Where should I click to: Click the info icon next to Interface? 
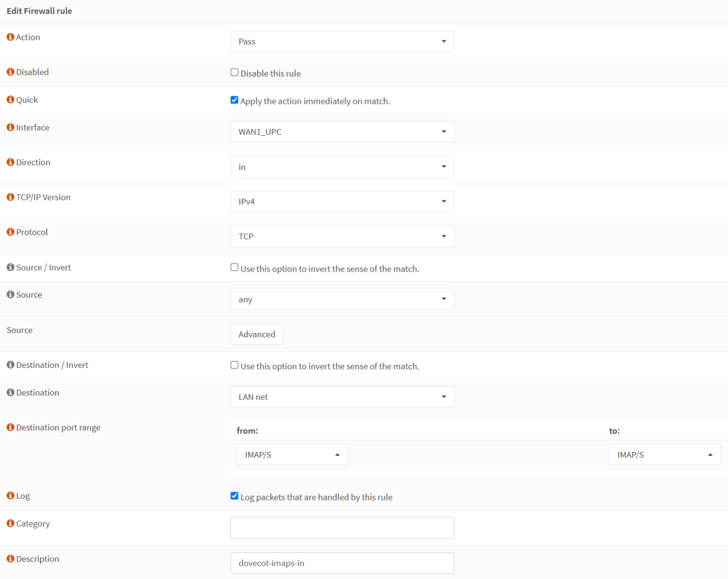[x=11, y=128]
